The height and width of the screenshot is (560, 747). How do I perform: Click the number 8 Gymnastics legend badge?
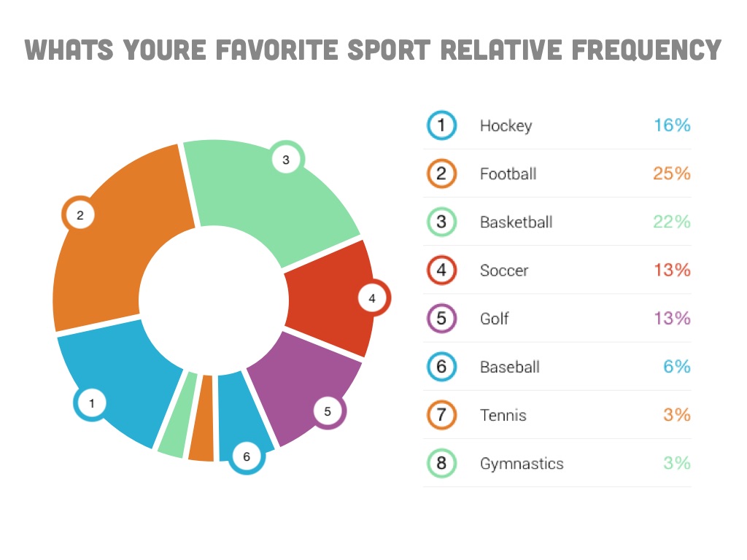(441, 463)
